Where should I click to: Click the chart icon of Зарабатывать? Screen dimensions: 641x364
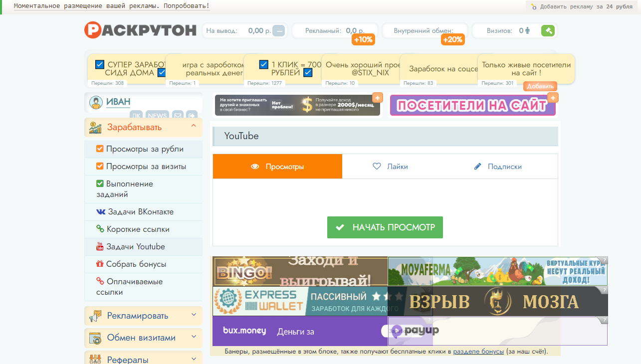(x=95, y=127)
